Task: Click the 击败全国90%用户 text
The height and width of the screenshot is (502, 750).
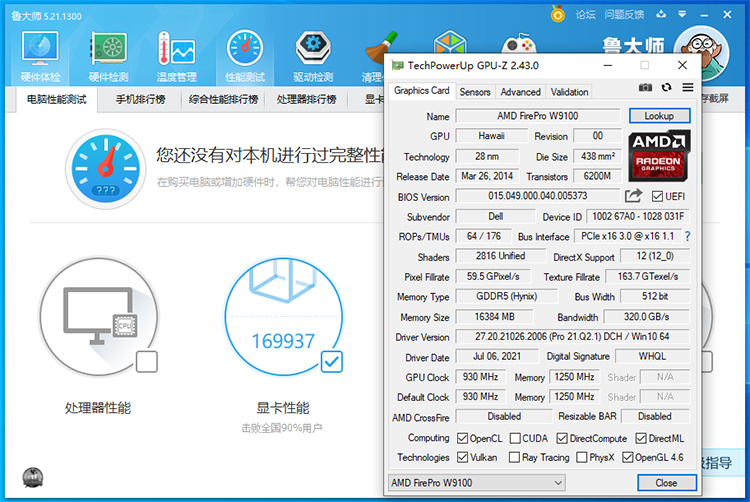Action: tap(282, 428)
